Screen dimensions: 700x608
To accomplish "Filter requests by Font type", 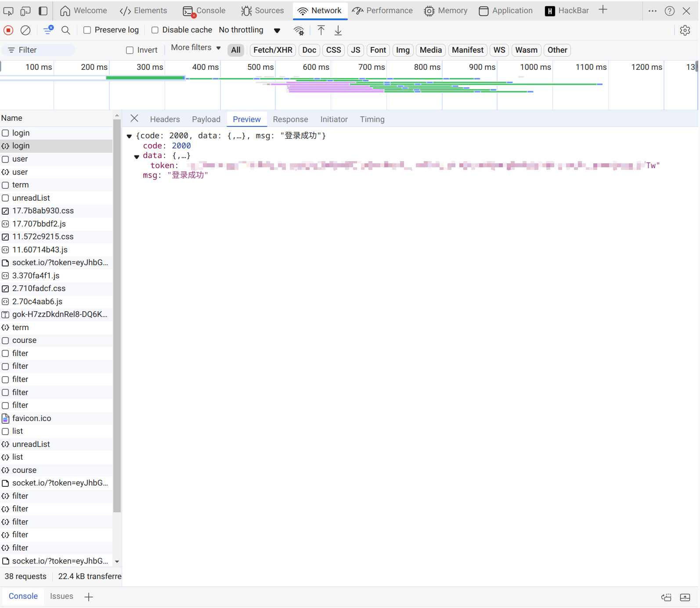I will point(378,50).
